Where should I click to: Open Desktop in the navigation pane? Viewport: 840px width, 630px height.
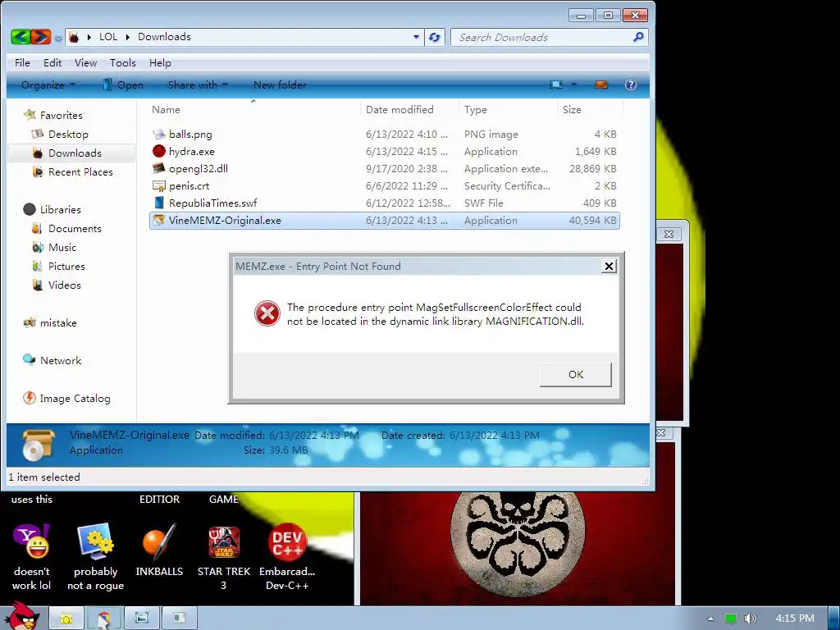[68, 135]
